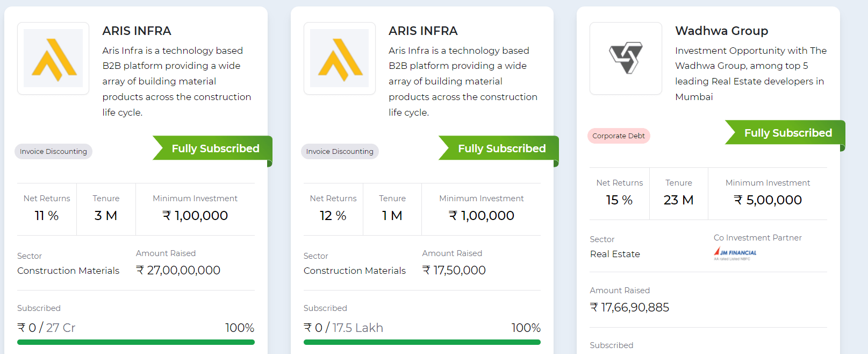This screenshot has height=354, width=868.
Task: Click the ₹ 5,00,000 minimum investment value
Action: (768, 200)
